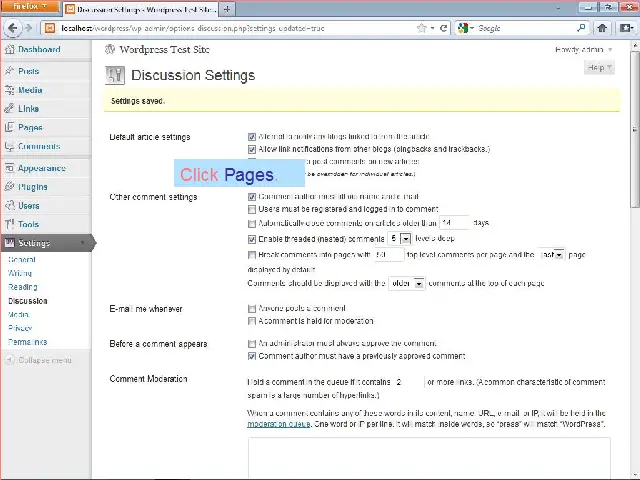Screen dimensions: 640x480
Task: Check administrator must always approve the comment
Action: pyautogui.click(x=252, y=344)
